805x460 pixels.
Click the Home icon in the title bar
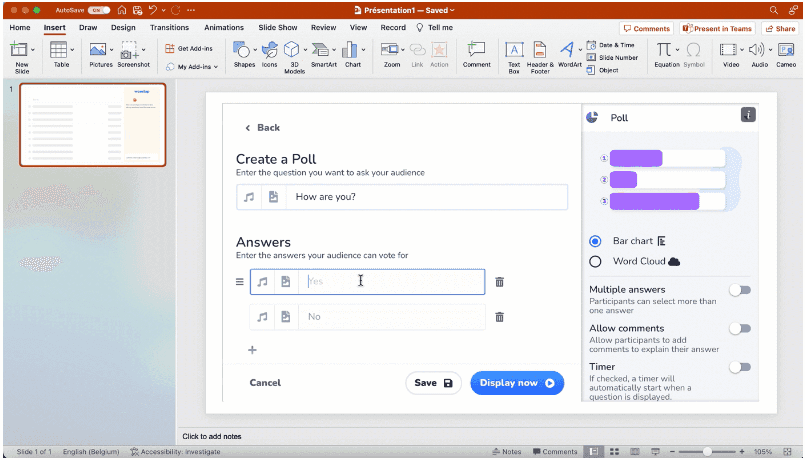click(x=122, y=10)
